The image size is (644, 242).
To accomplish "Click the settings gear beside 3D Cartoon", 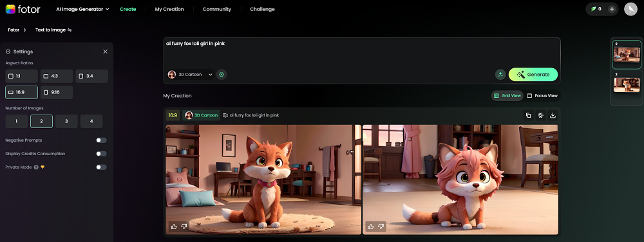I will pyautogui.click(x=222, y=75).
